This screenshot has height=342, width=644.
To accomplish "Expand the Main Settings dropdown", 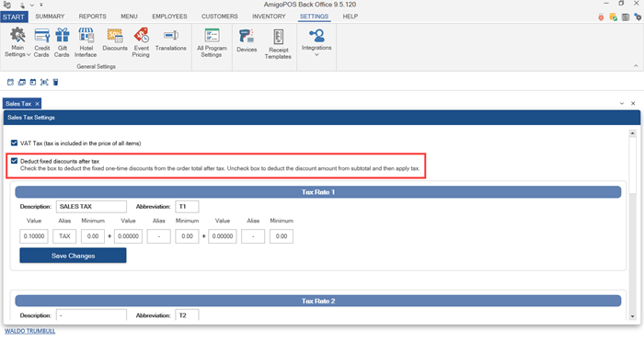I will pyautogui.click(x=17, y=42).
